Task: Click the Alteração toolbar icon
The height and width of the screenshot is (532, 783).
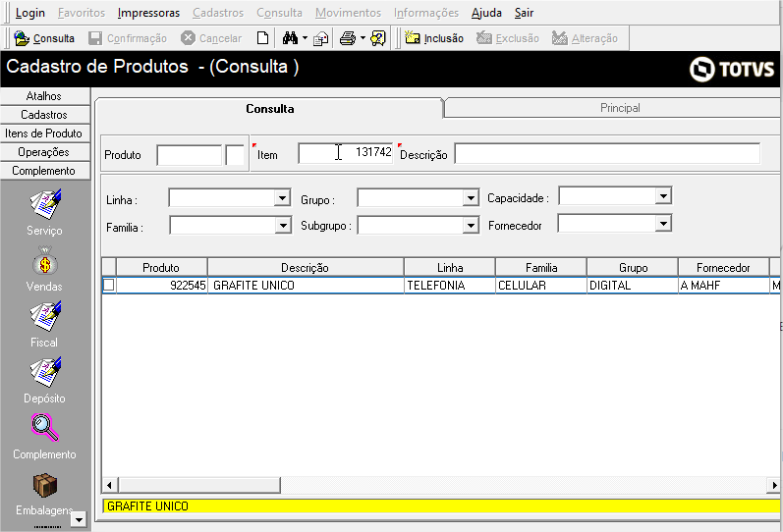Action: [x=560, y=38]
